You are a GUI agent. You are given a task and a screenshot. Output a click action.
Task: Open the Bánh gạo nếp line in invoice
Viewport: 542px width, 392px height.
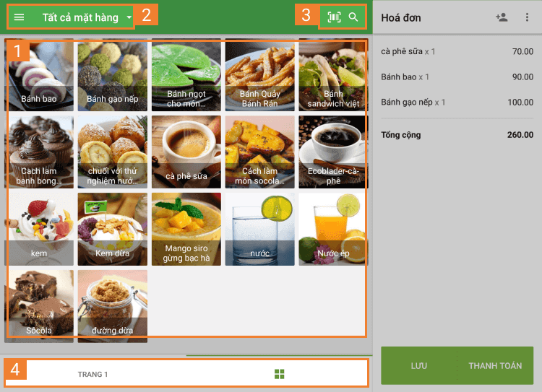point(457,103)
